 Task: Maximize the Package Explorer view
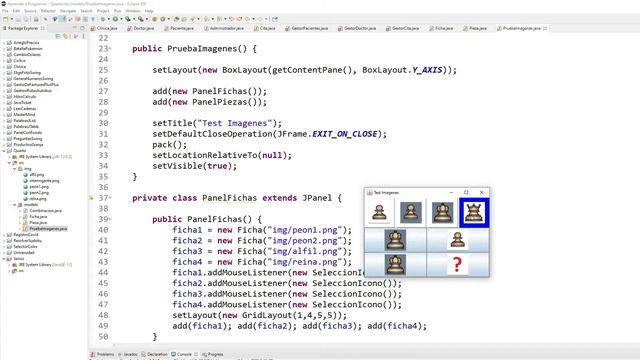(82, 28)
